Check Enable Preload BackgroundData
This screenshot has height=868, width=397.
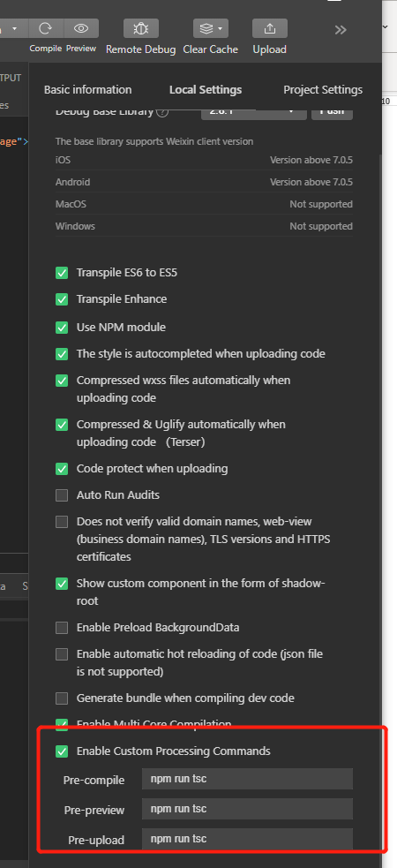pos(62,628)
